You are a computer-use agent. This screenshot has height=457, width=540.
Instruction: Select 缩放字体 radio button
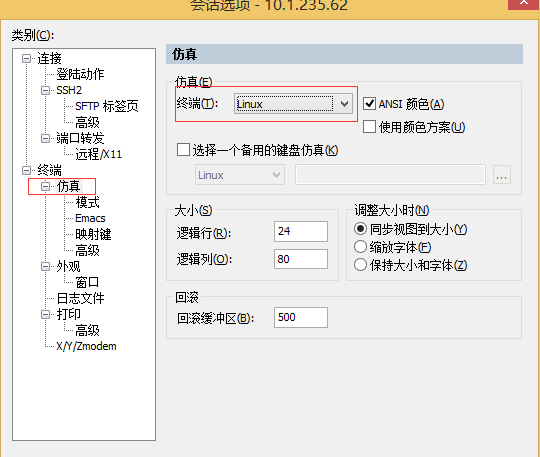360,247
